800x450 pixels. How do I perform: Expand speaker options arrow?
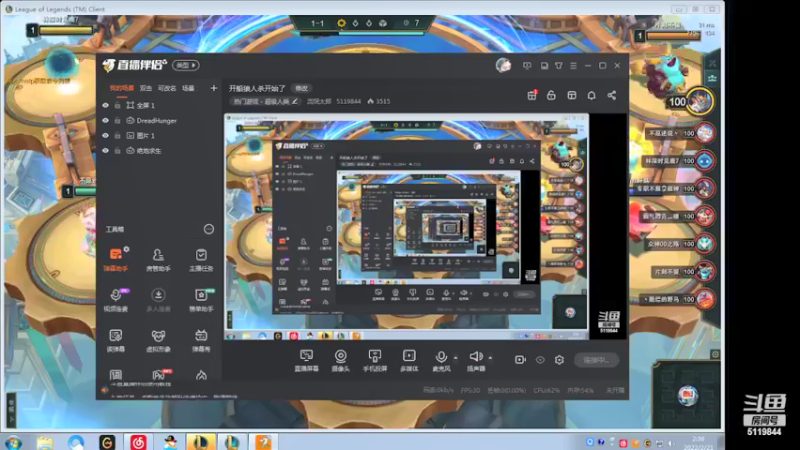click(490, 358)
